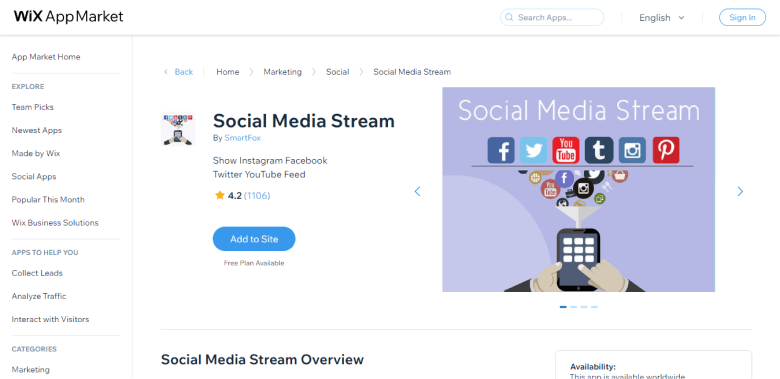Open Team Picks in sidebar
This screenshot has height=379, width=780.
(32, 107)
